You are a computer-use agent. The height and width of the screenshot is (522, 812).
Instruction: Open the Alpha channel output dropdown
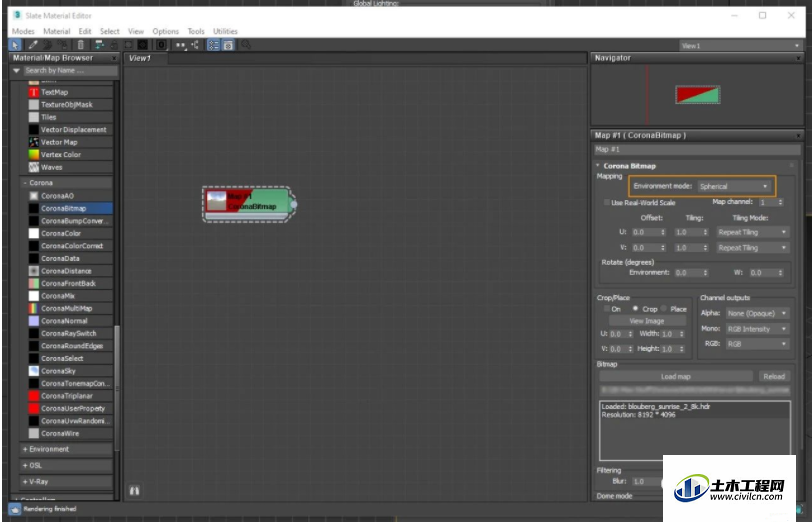(757, 313)
